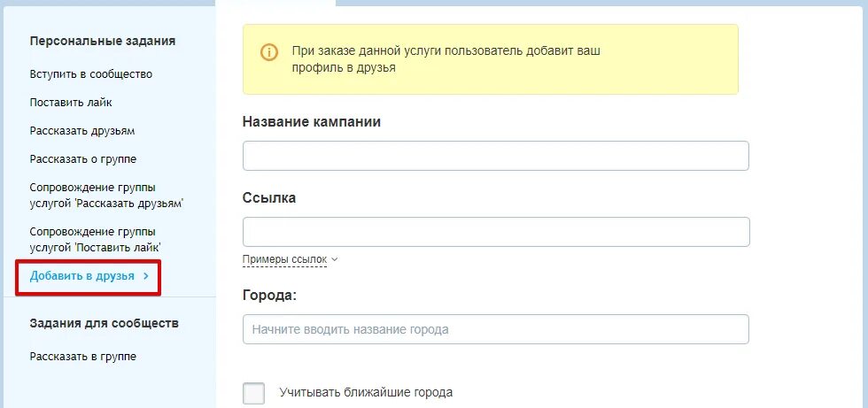Focus the 'Ссылка' text field
Viewport: 868px width, 408px height.
click(496, 232)
